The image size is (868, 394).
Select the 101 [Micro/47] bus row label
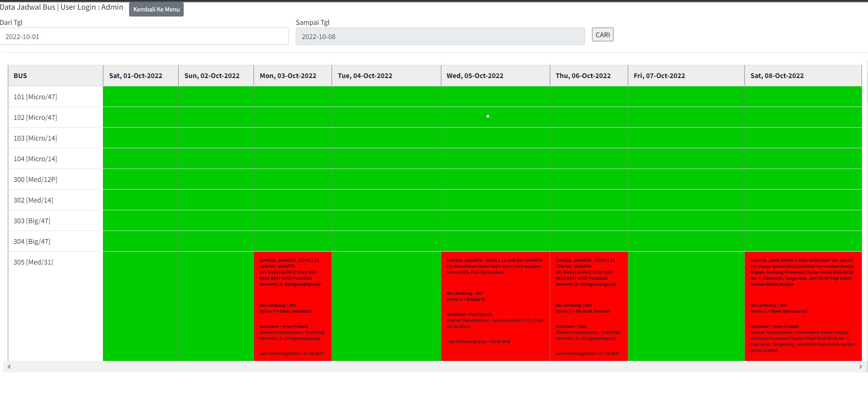55,97
